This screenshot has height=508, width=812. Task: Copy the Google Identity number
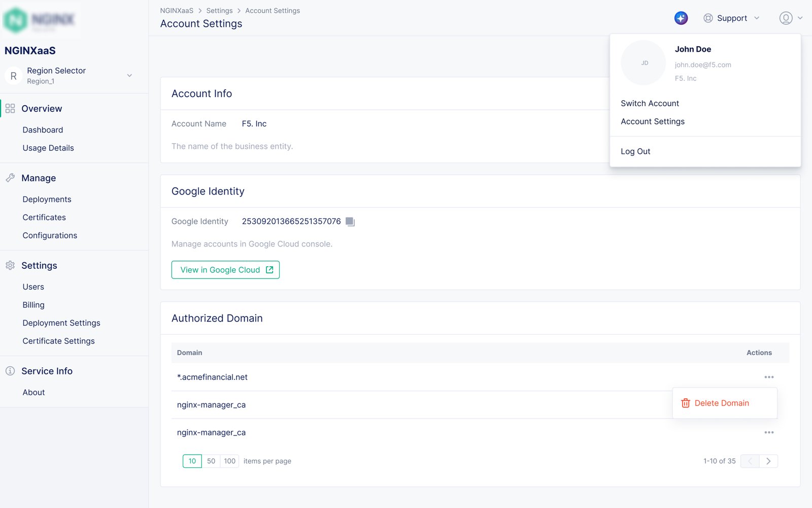350,221
